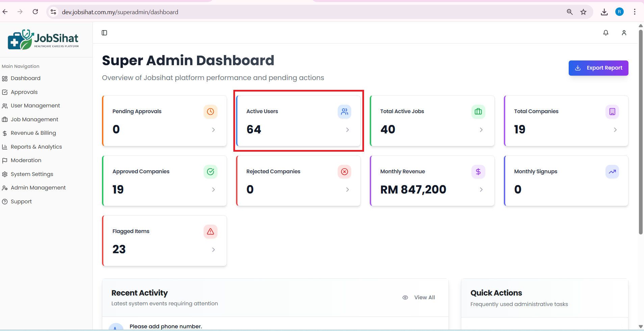Expand Monthly Revenue card chevron

click(x=481, y=190)
